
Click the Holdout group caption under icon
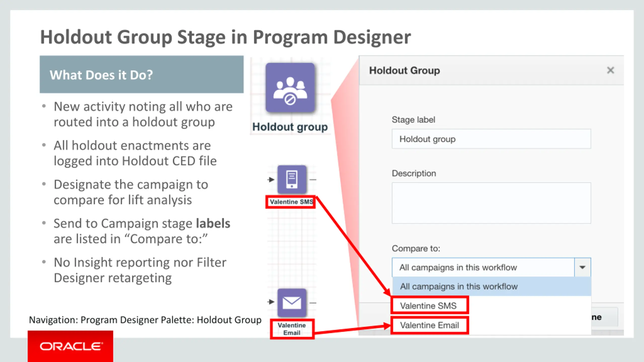click(290, 127)
